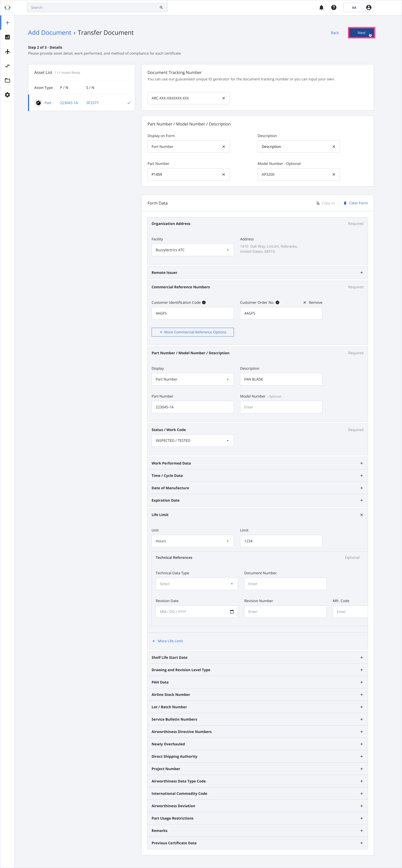Open the Life Limit Unit Hours dropdown
402x868 pixels.
[193, 541]
